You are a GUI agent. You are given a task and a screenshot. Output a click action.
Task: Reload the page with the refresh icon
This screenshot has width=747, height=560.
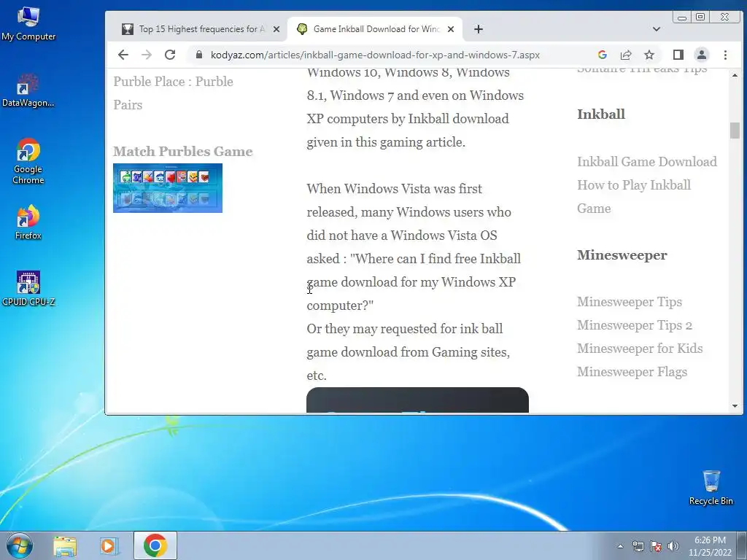tap(169, 55)
